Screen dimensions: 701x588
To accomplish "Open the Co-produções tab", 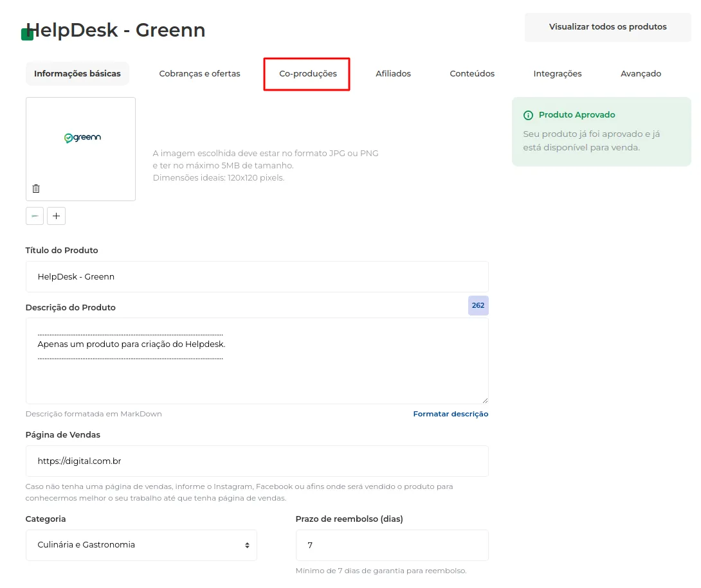I will (308, 74).
